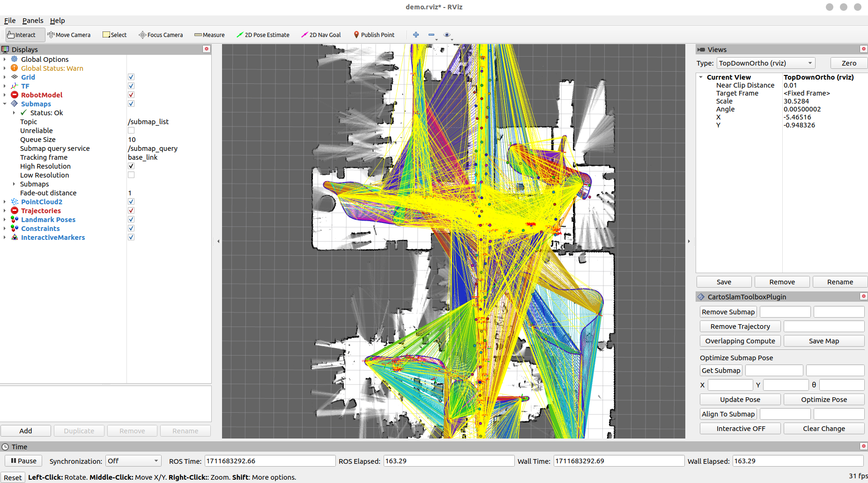Pick the Focus Camera tool

pos(161,35)
